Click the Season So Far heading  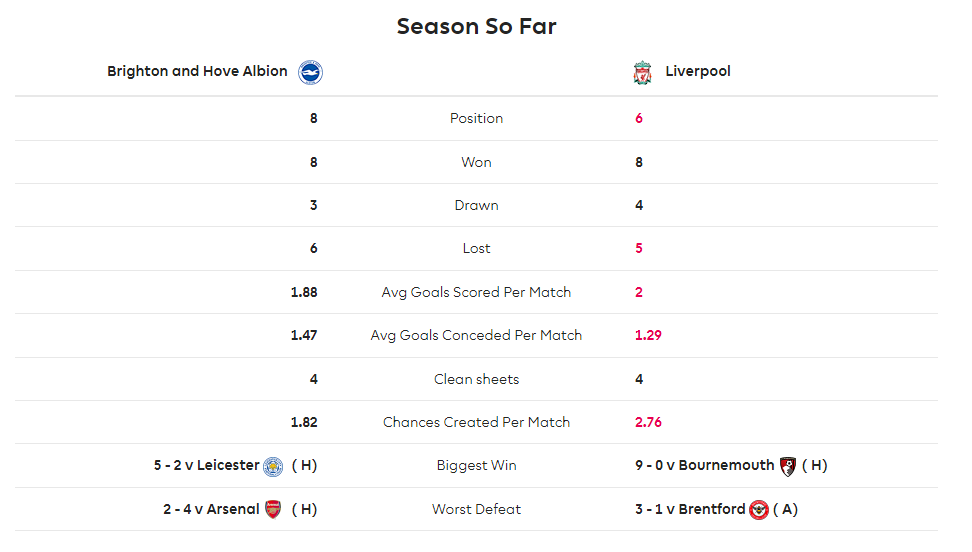click(476, 27)
